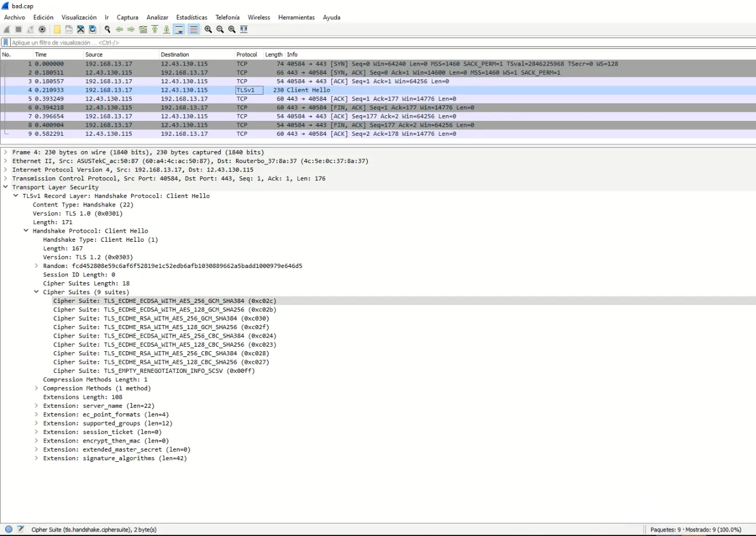756x536 pixels.
Task: Open the Analizar menu
Action: pos(157,18)
